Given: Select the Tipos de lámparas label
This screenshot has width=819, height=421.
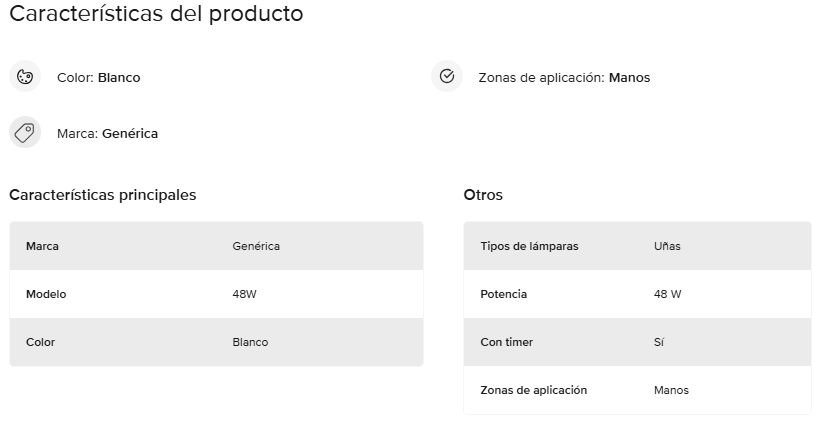Looking at the screenshot, I should (x=529, y=246).
